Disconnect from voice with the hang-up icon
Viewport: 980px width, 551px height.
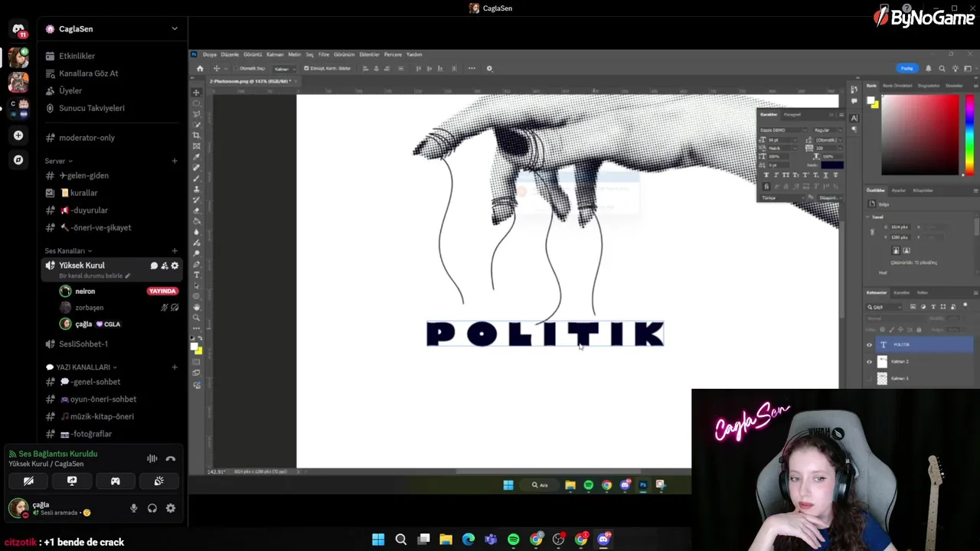(x=171, y=458)
